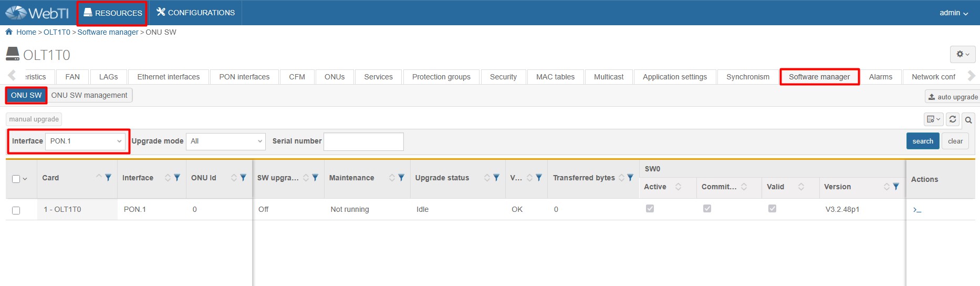Click the Card column filter icon
This screenshot has width=980, height=286.
[x=108, y=178]
